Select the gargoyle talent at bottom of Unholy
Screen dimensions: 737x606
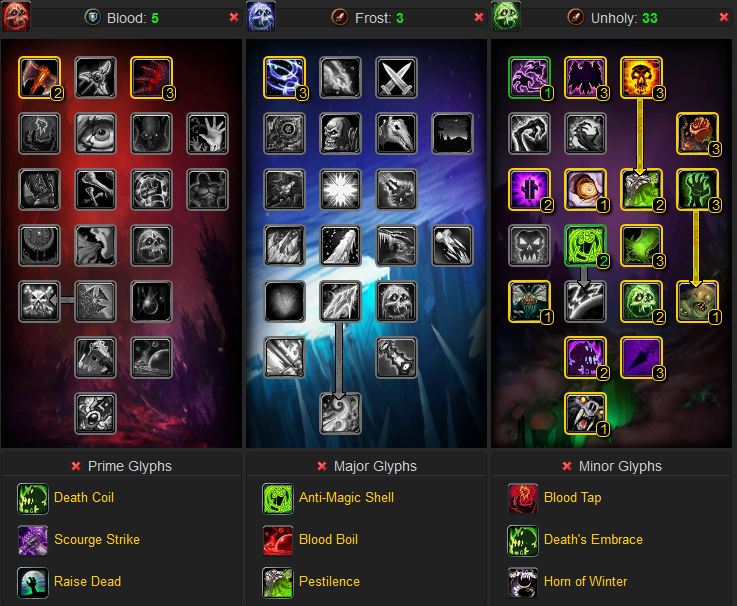click(x=585, y=413)
